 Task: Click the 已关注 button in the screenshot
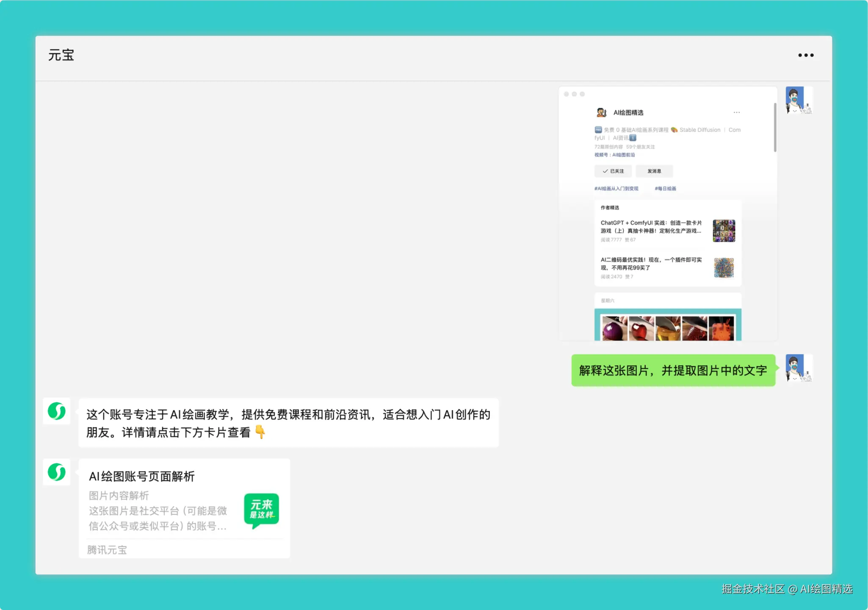[x=613, y=171]
